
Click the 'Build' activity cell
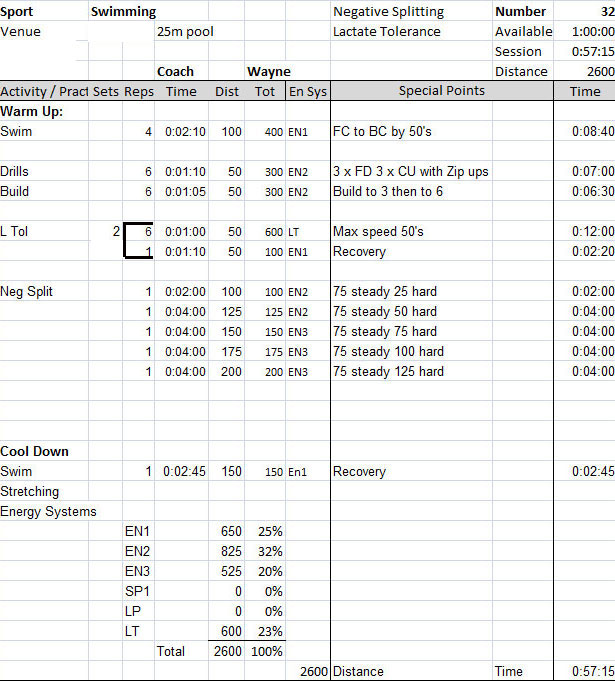(14, 192)
